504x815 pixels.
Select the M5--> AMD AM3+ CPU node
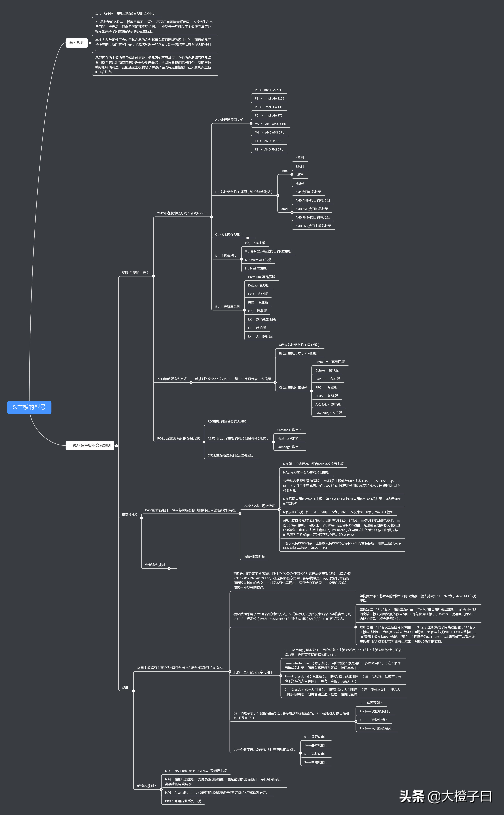(270, 124)
